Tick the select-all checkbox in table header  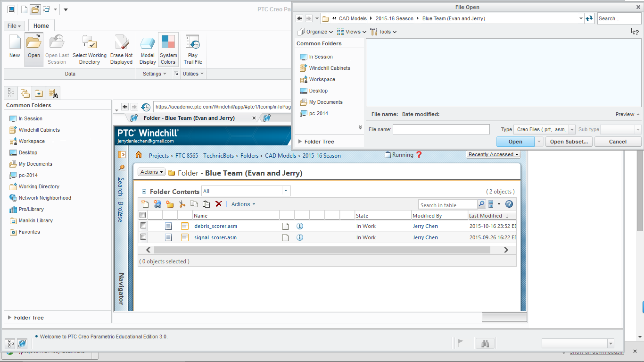(x=143, y=215)
